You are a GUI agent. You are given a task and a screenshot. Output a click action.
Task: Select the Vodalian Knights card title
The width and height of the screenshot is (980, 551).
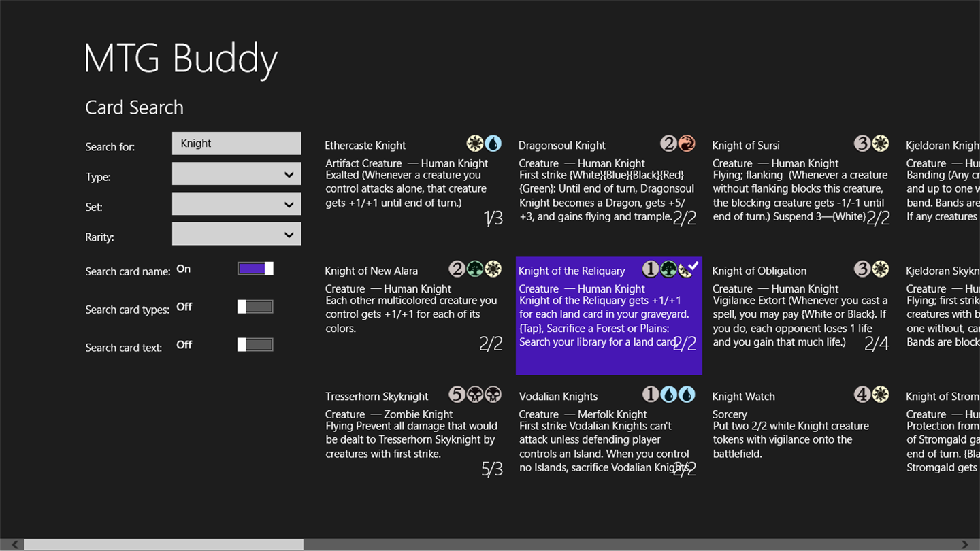558,396
